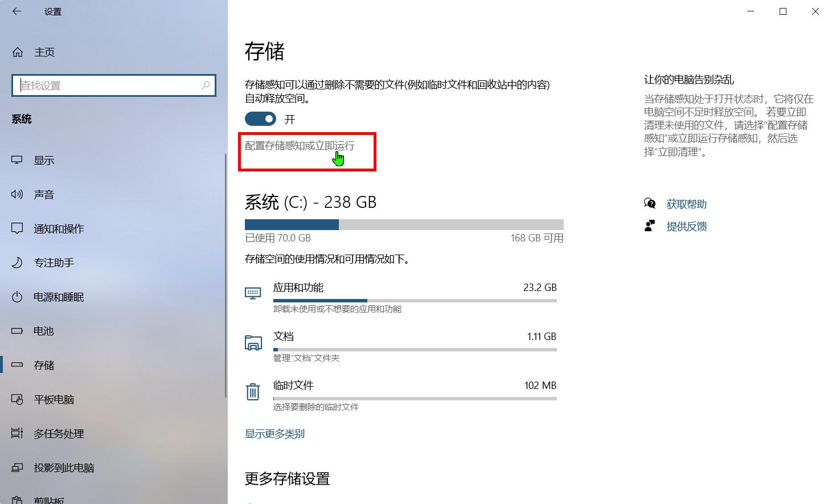The width and height of the screenshot is (832, 504).
Task: Turn off the 存储感知 switch
Action: (x=260, y=119)
